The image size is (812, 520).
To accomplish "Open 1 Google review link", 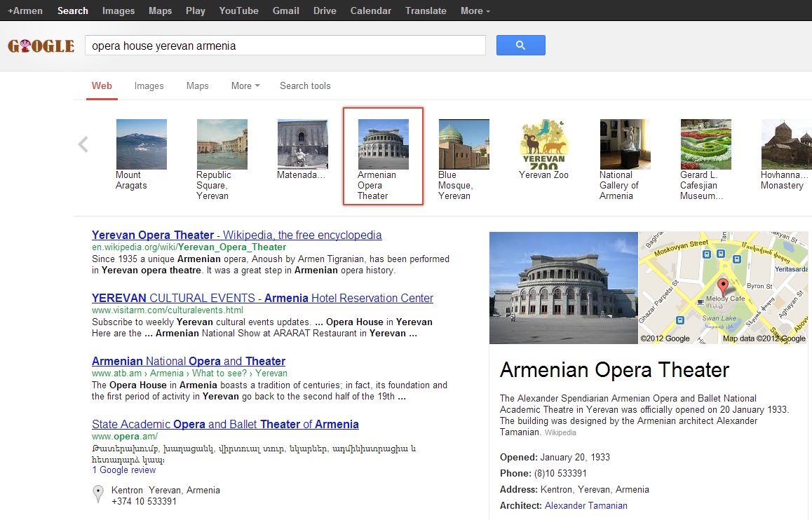I will pos(124,470).
